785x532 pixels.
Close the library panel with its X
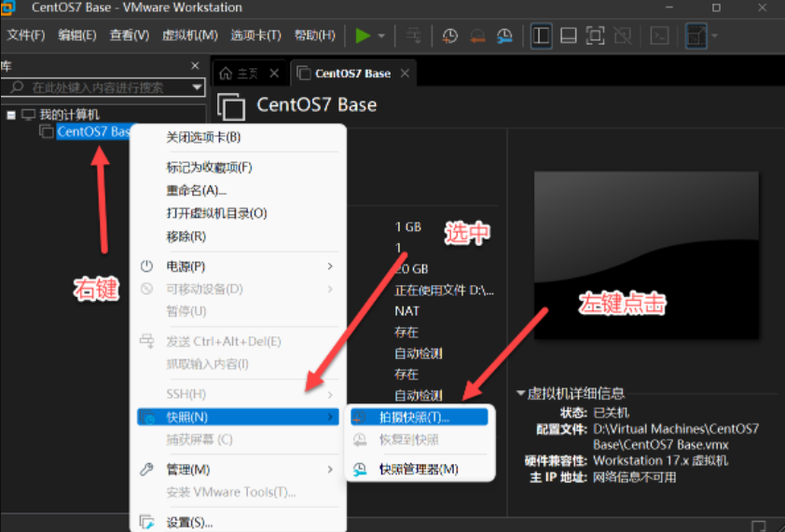pos(195,65)
